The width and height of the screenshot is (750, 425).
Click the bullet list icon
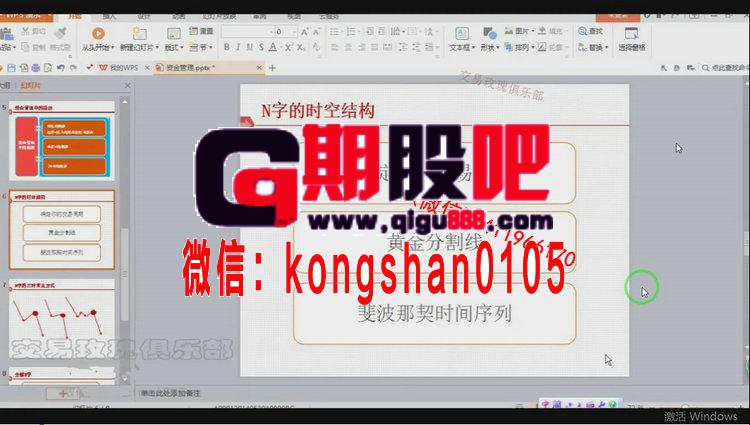[x=335, y=32]
